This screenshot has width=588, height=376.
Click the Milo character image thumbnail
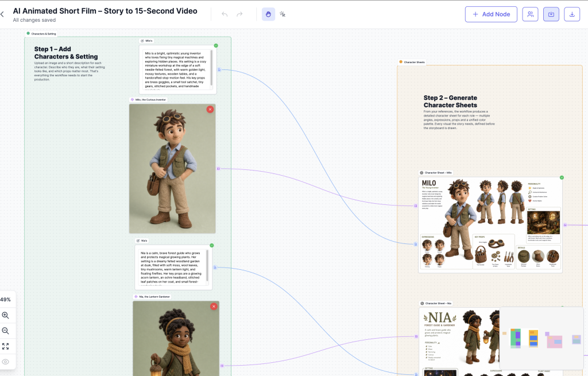[x=172, y=169]
